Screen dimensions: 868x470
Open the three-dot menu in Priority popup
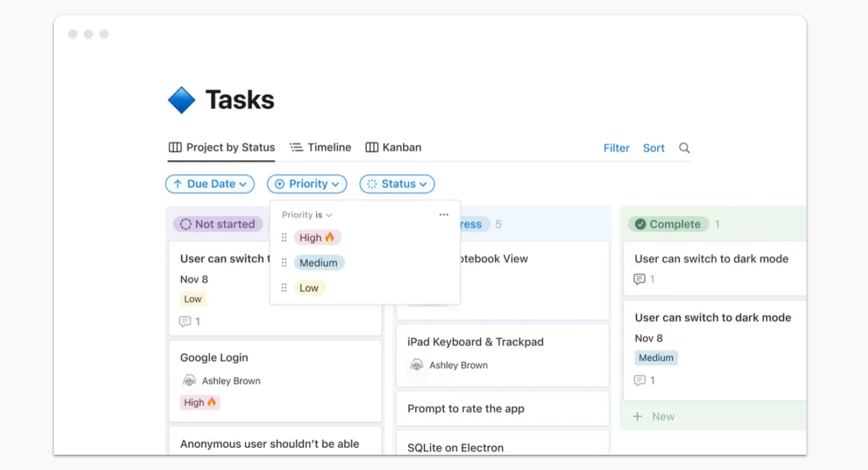pos(444,215)
